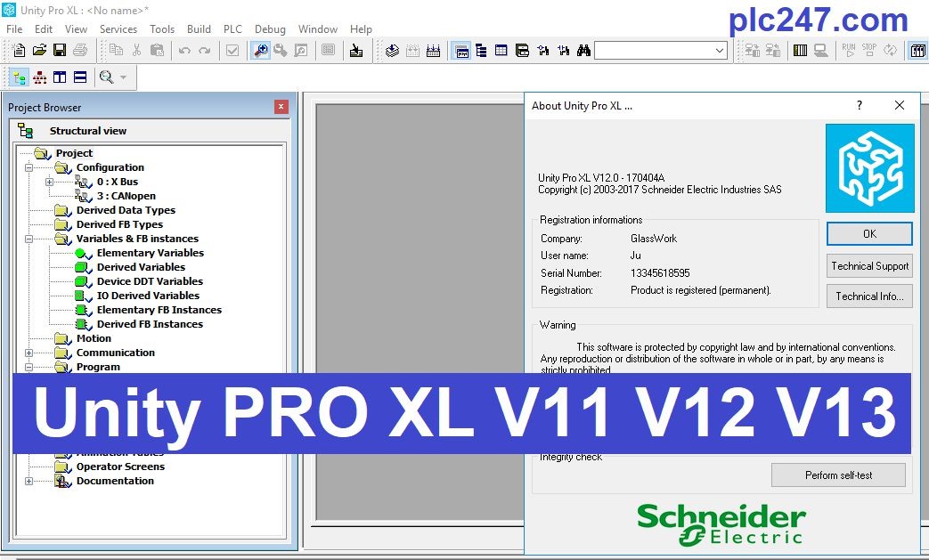Click the New Project toolbar icon
Image resolution: width=929 pixels, height=560 pixels.
tap(19, 51)
